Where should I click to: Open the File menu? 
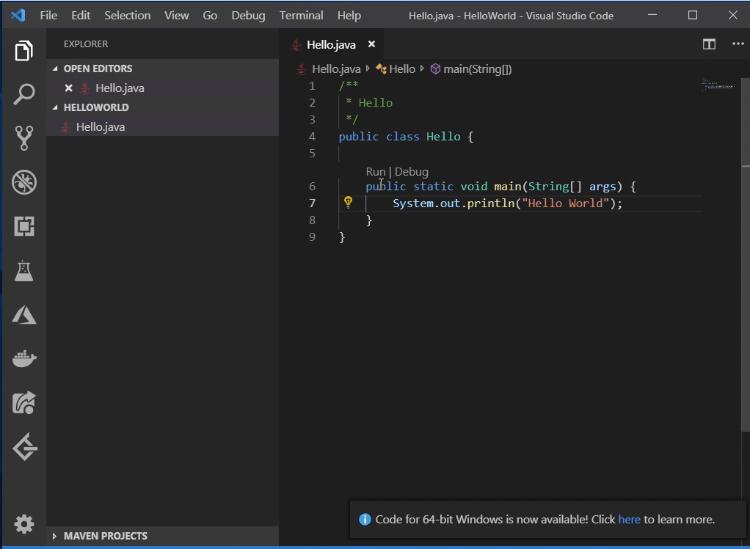(x=48, y=15)
